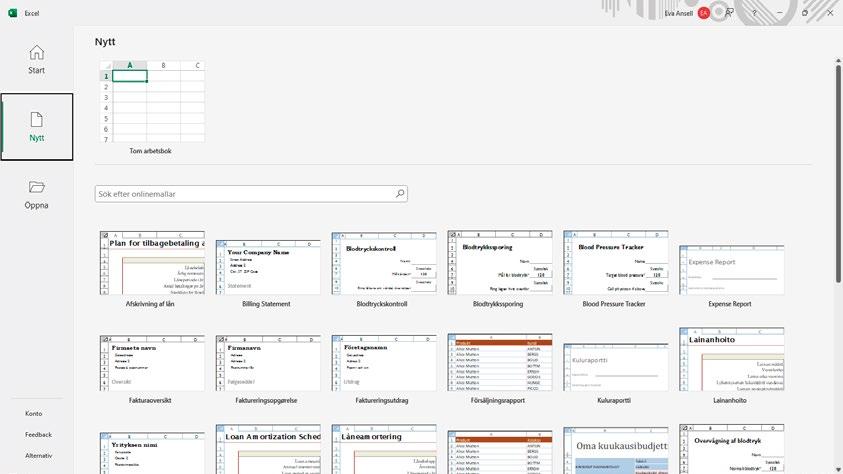Image resolution: width=843 pixels, height=474 pixels.
Task: Click the Start home icon
Action: (37, 53)
